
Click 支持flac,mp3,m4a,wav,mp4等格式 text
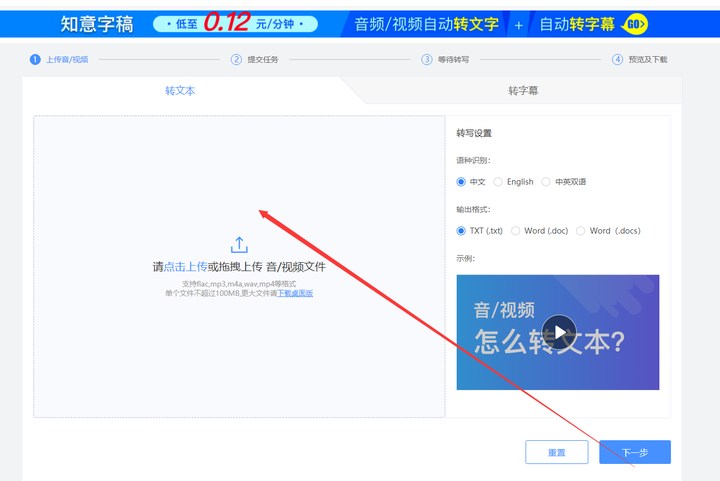coord(239,284)
